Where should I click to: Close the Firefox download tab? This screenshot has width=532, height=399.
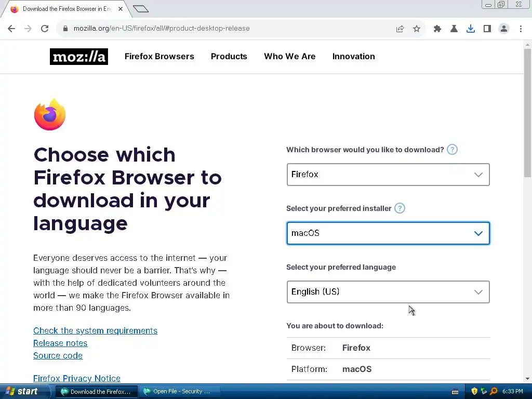(x=121, y=9)
